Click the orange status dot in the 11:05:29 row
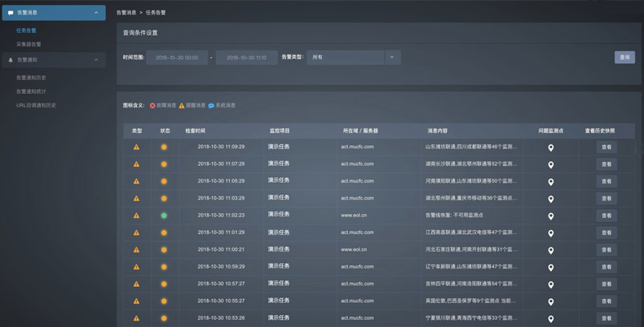Screen dimensions: 644x327 163,181
